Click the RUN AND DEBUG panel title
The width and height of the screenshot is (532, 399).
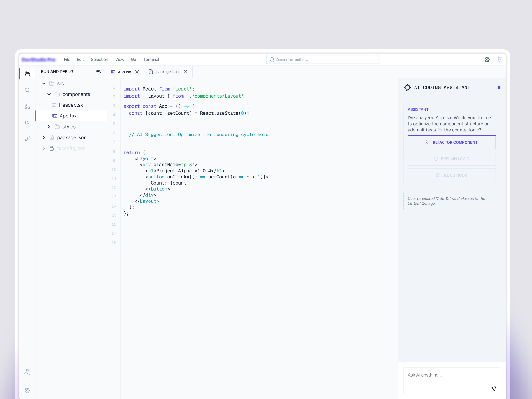click(57, 72)
